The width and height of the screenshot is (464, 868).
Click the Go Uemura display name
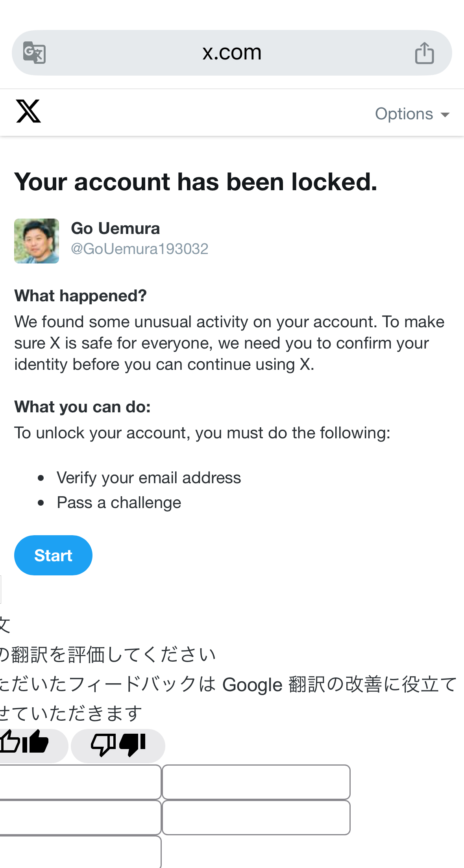[x=115, y=228]
